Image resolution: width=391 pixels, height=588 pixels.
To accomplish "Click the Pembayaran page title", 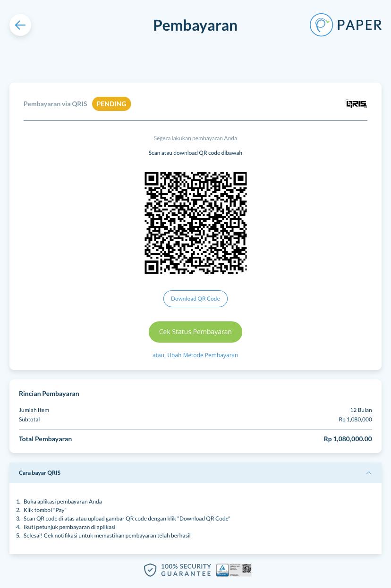I will pyautogui.click(x=195, y=25).
